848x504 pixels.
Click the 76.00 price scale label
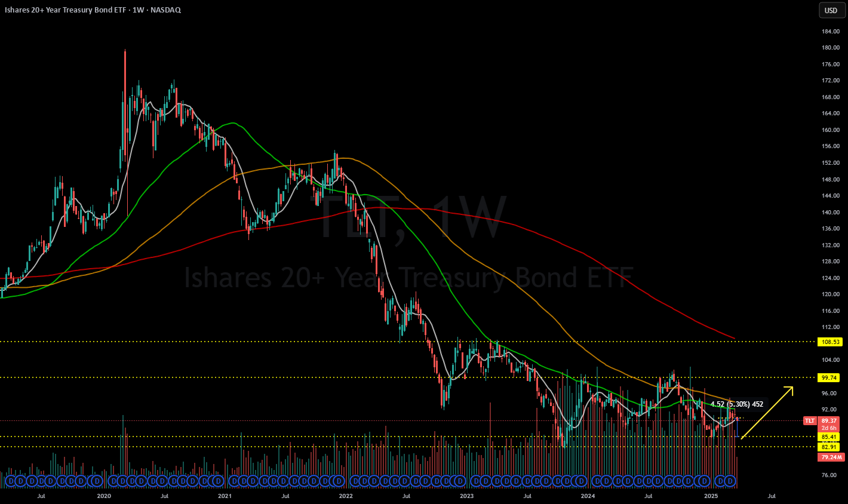click(x=831, y=475)
